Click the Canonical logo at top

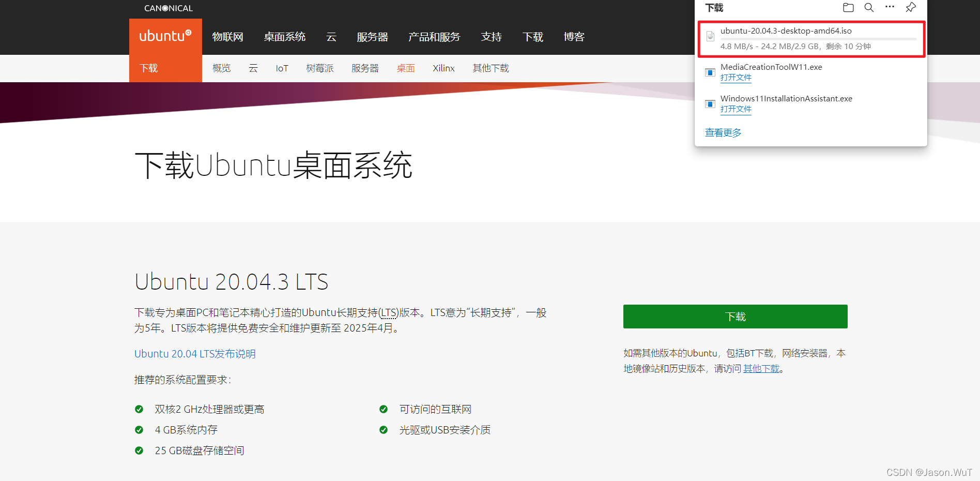(x=169, y=8)
